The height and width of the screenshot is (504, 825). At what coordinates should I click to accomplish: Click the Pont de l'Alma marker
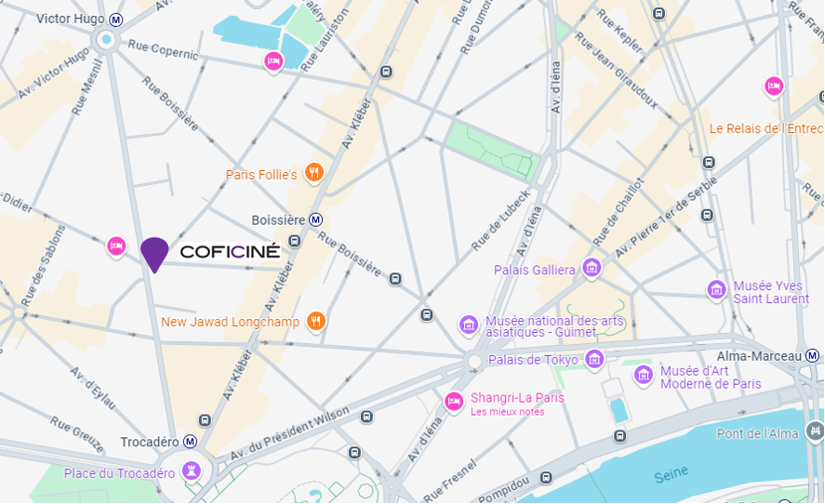815,431
